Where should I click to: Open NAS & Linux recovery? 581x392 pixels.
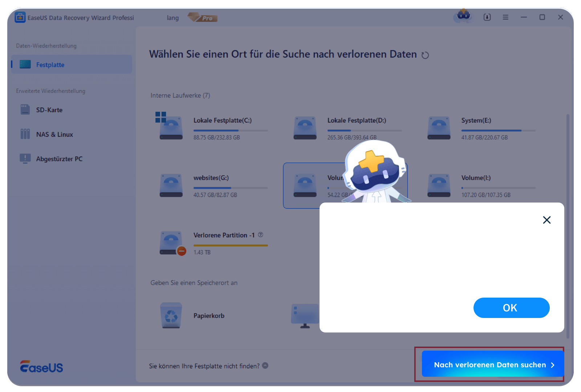pyautogui.click(x=54, y=135)
